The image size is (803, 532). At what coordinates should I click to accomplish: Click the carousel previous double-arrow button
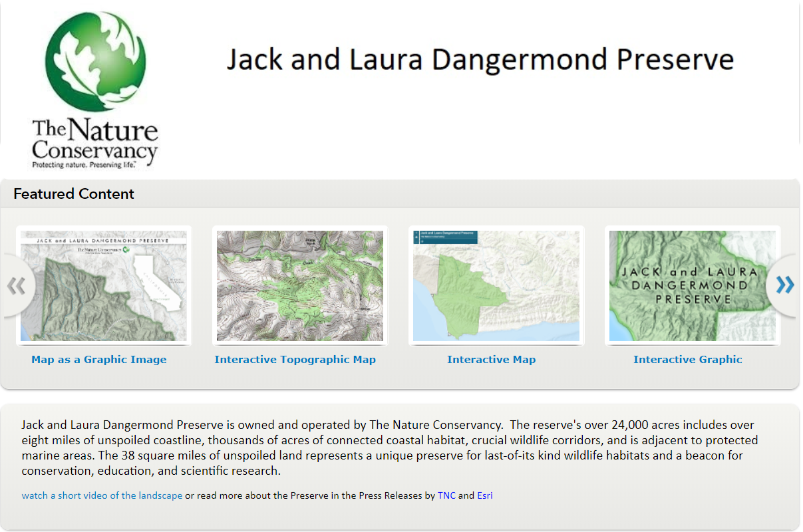tap(17, 286)
